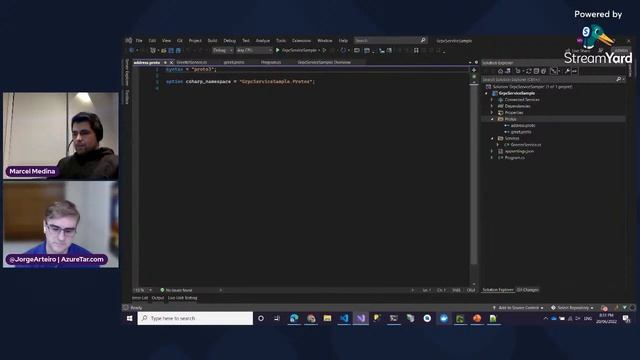Open the Test menu
The height and width of the screenshot is (360, 640).
[246, 40]
